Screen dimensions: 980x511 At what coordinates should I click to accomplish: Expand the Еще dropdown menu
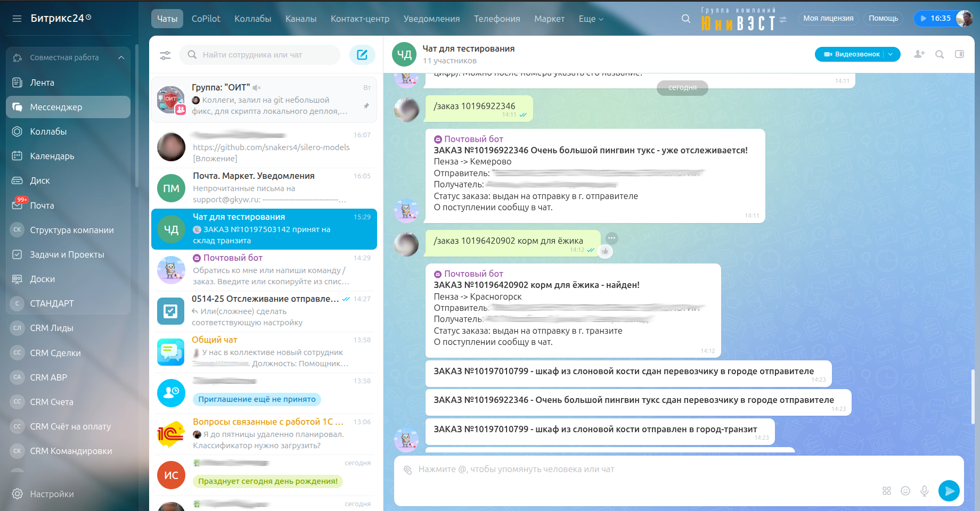click(x=591, y=19)
